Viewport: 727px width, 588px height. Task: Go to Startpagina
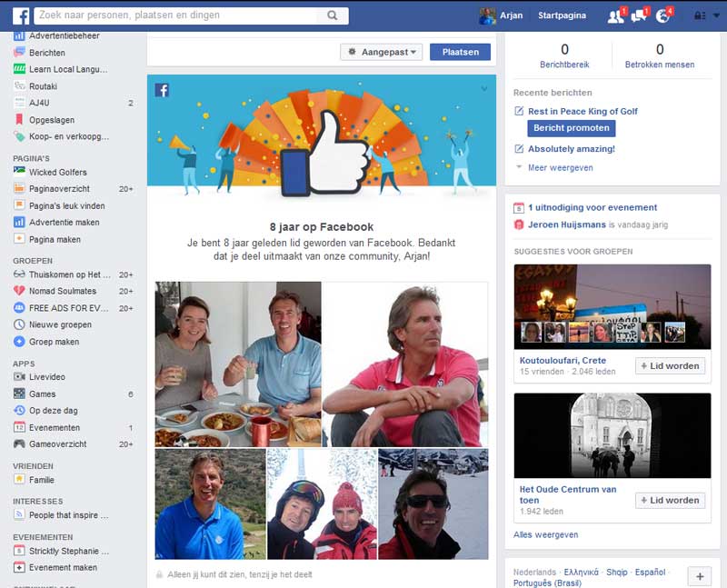tap(562, 15)
